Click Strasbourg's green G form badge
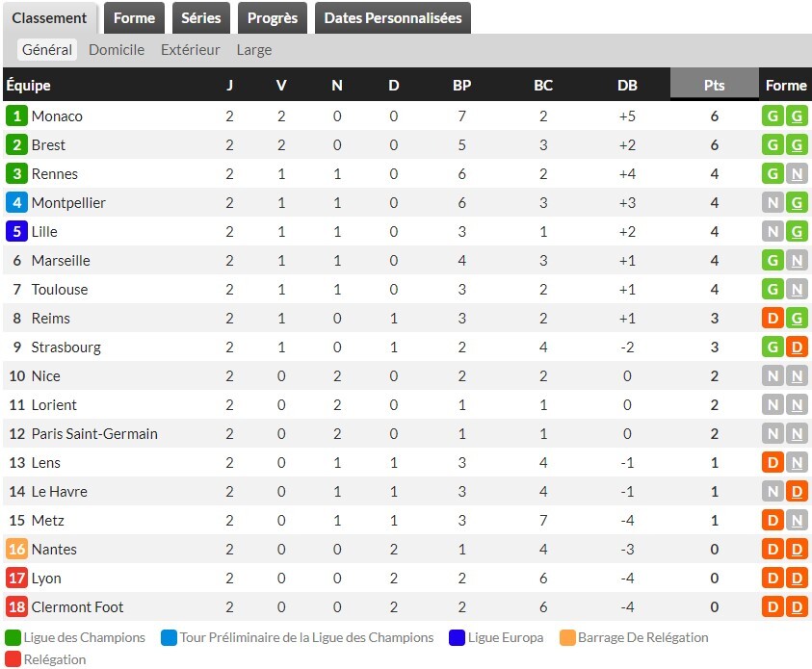812x669 pixels. [773, 347]
